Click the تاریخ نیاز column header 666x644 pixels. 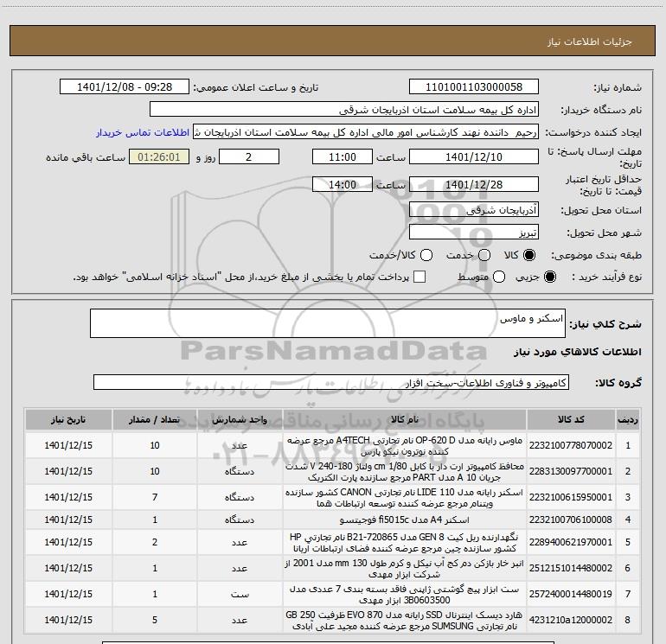[68, 419]
